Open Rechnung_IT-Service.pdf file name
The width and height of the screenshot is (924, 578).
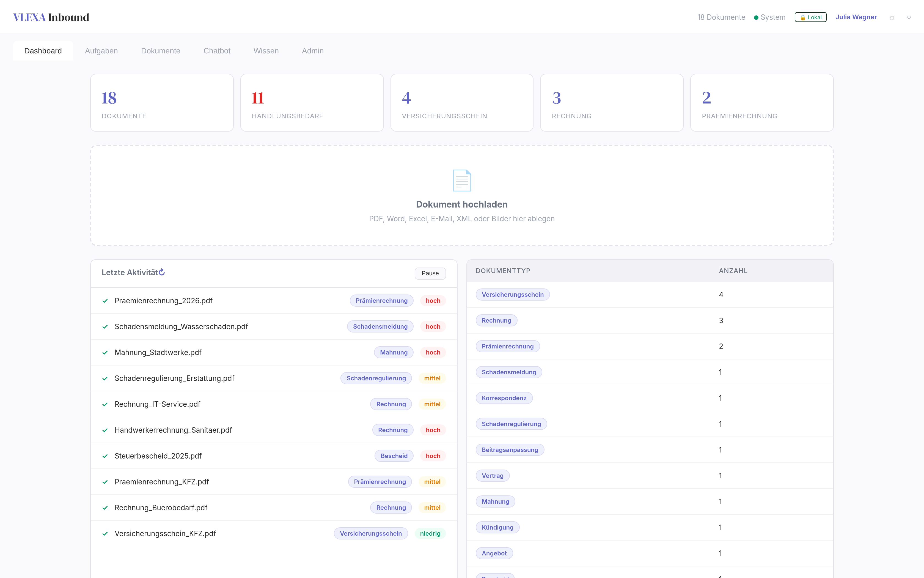(157, 404)
